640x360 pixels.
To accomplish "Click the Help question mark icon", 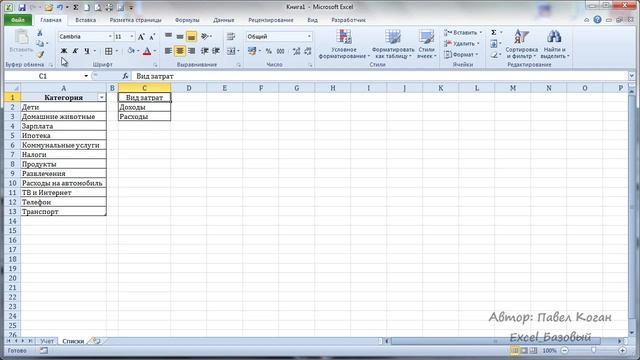I will tap(597, 20).
